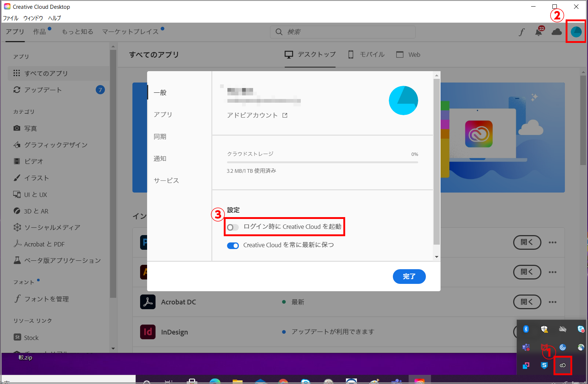
Task: Open the account profile avatar menu
Action: (x=575, y=32)
